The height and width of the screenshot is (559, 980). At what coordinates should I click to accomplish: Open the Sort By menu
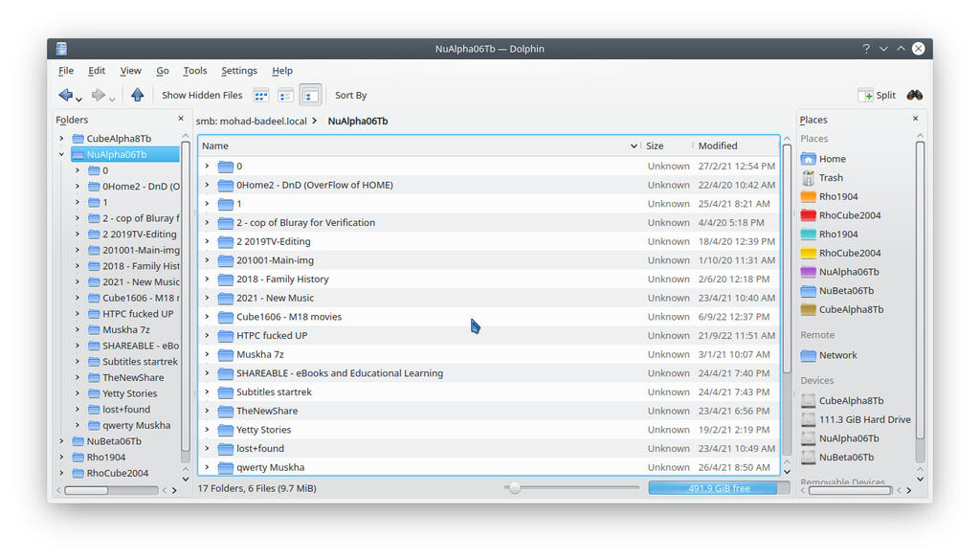point(350,95)
